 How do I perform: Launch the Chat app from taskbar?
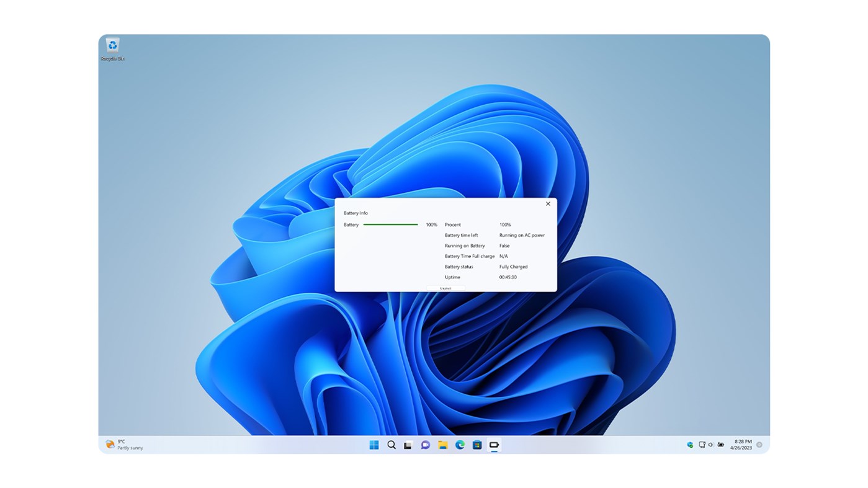coord(425,445)
